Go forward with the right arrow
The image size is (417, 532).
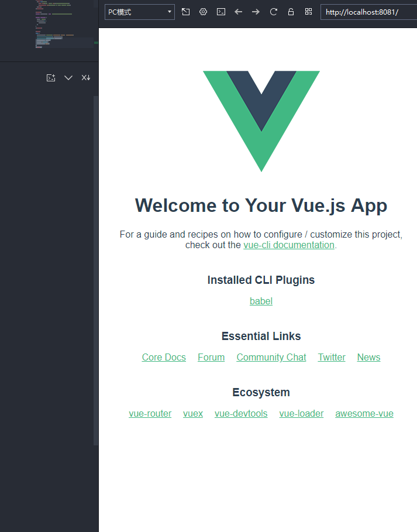coord(256,12)
